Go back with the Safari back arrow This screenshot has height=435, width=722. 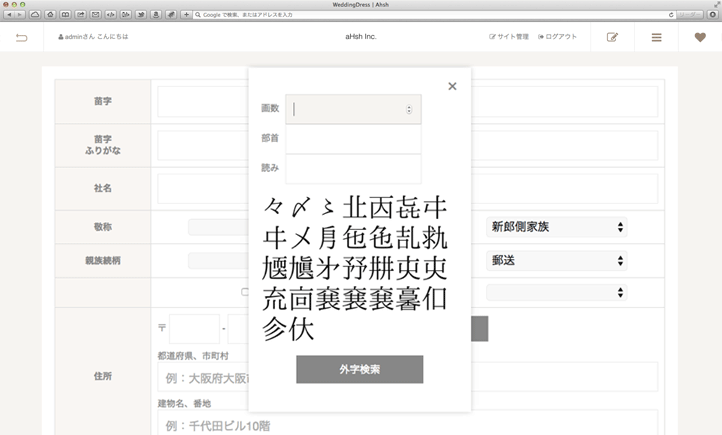(9, 15)
